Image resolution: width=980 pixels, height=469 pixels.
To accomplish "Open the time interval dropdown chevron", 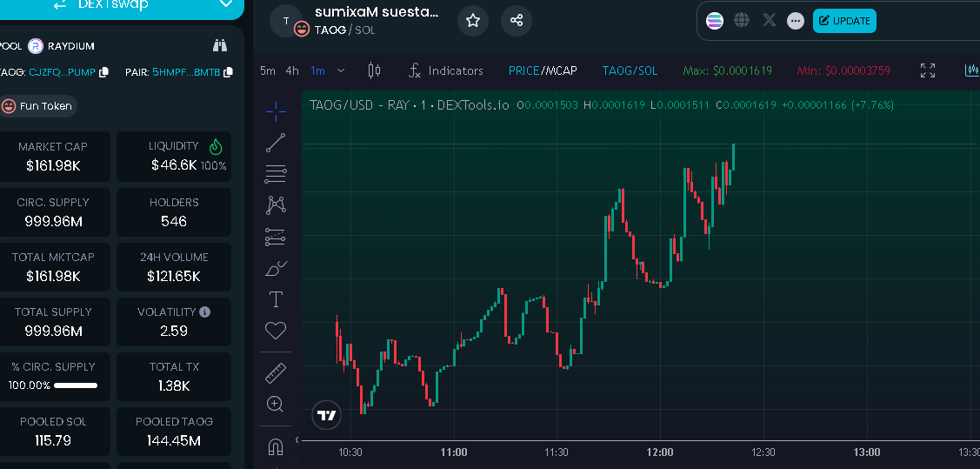I will pyautogui.click(x=341, y=70).
